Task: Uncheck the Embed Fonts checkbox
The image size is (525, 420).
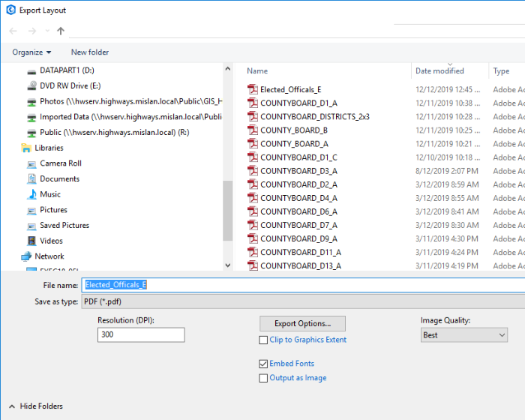Action: pos(263,364)
